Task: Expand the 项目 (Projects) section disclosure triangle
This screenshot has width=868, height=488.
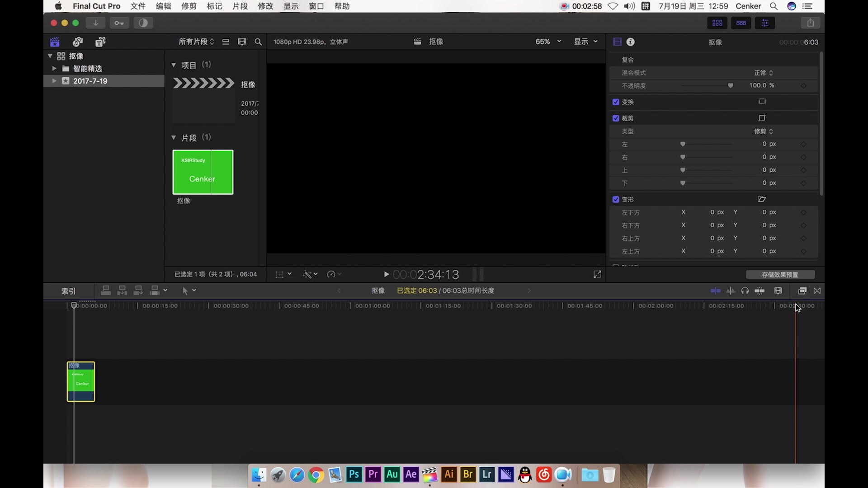Action: pyautogui.click(x=174, y=65)
